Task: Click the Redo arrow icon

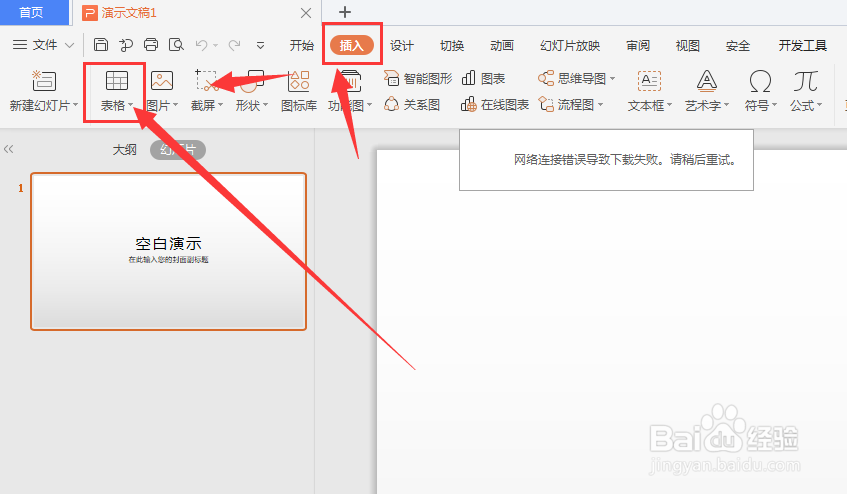Action: pos(234,45)
